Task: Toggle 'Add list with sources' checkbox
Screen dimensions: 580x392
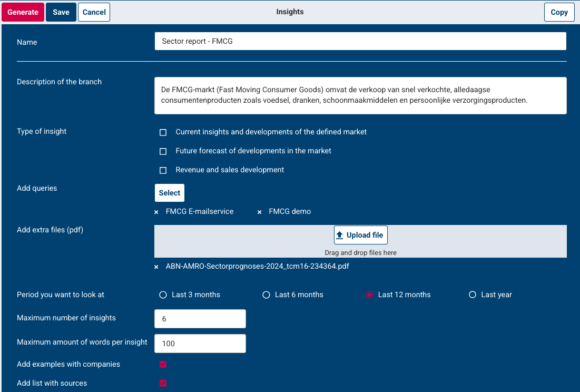Action: point(163,383)
